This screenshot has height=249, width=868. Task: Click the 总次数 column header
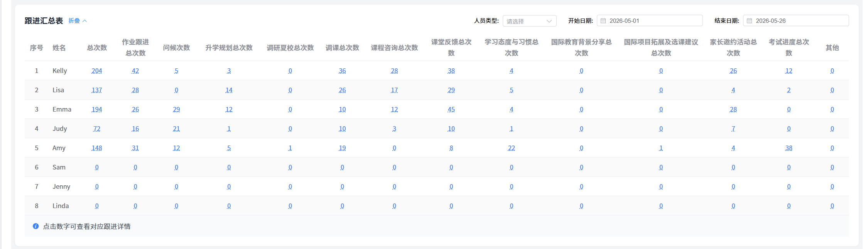click(x=97, y=48)
